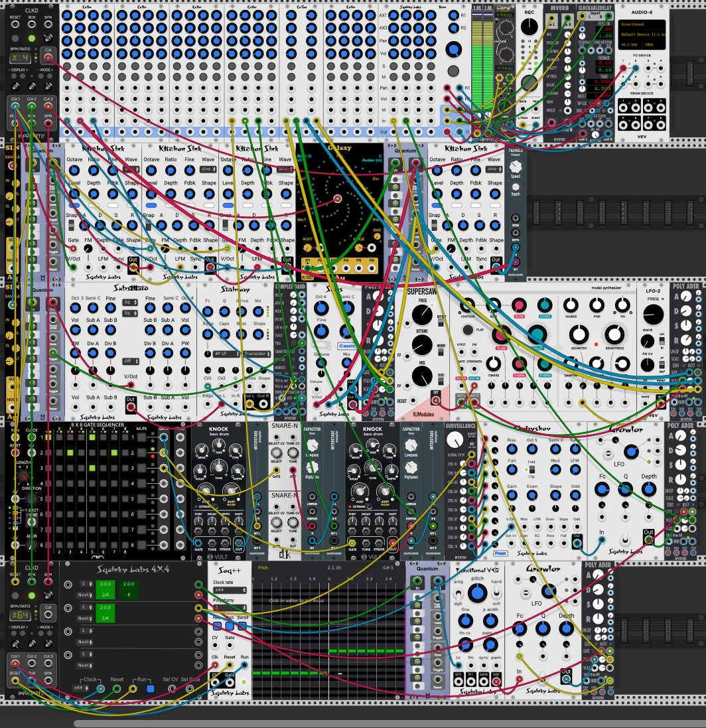706x728 pixels.
Task: Click the SUPERSAW OUT jack
Action: point(435,400)
